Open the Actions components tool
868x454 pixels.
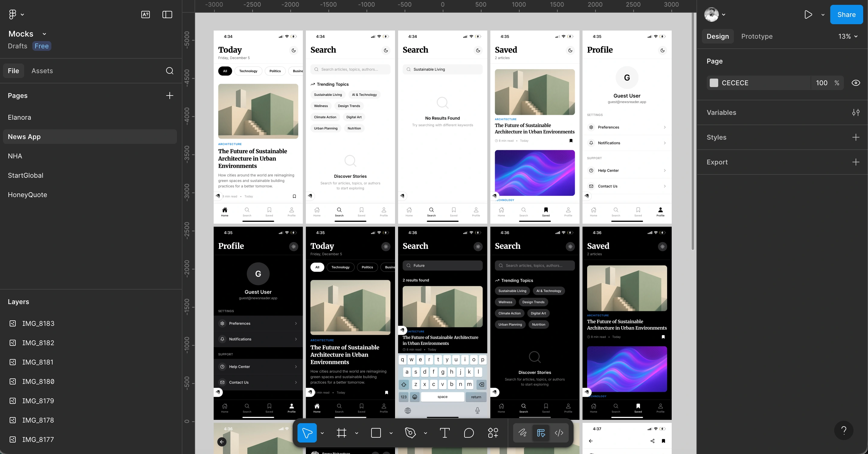pyautogui.click(x=493, y=433)
